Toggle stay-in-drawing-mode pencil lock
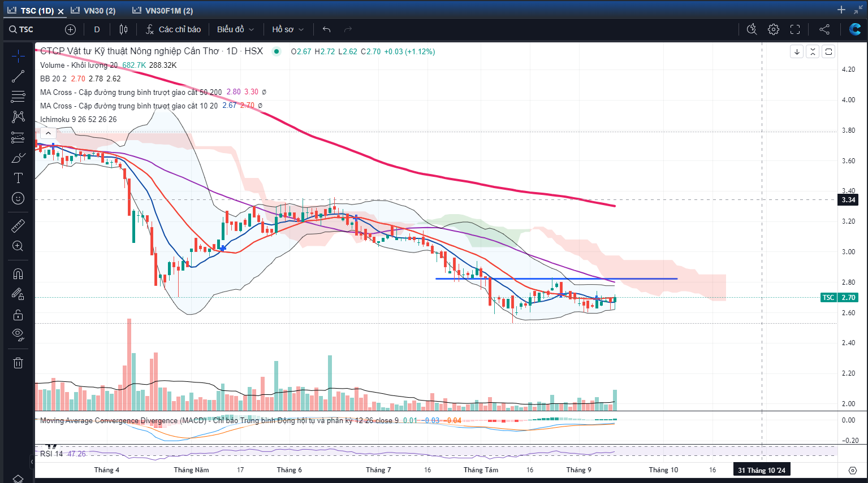Viewport: 868px width, 483px height. coord(18,294)
